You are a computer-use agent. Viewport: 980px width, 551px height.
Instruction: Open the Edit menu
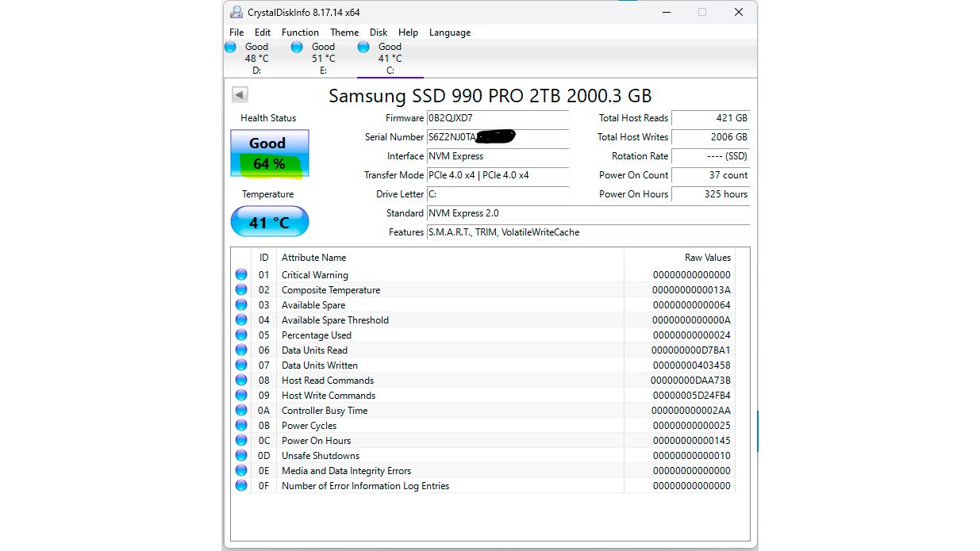point(263,33)
